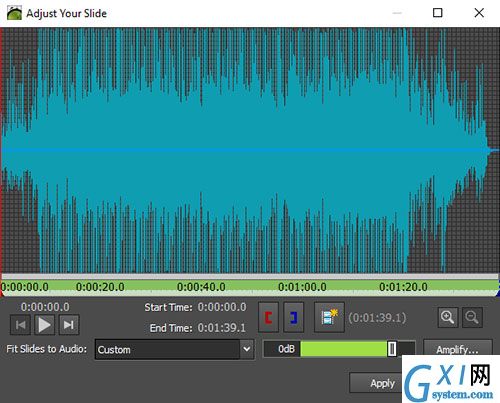Zoom out of the waveform
This screenshot has height=403, width=500.
[472, 317]
